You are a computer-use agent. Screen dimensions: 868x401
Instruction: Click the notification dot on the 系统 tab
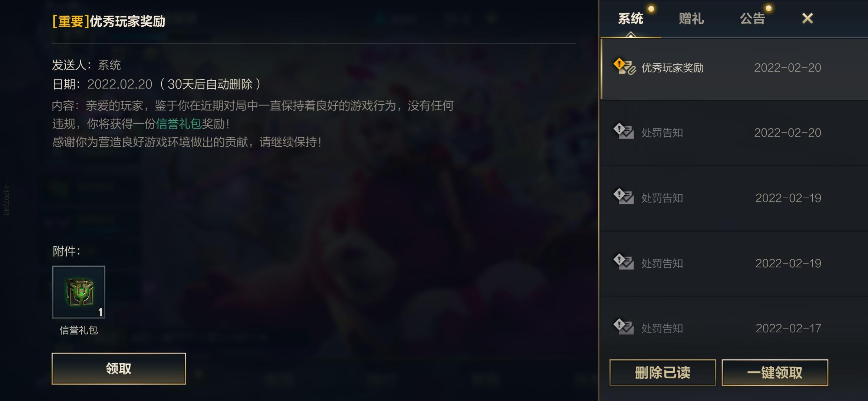point(651,8)
